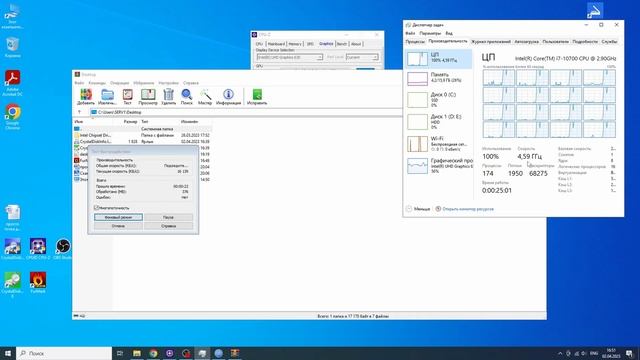
Task: Show hidden tray icons chevron
Action: click(560, 353)
